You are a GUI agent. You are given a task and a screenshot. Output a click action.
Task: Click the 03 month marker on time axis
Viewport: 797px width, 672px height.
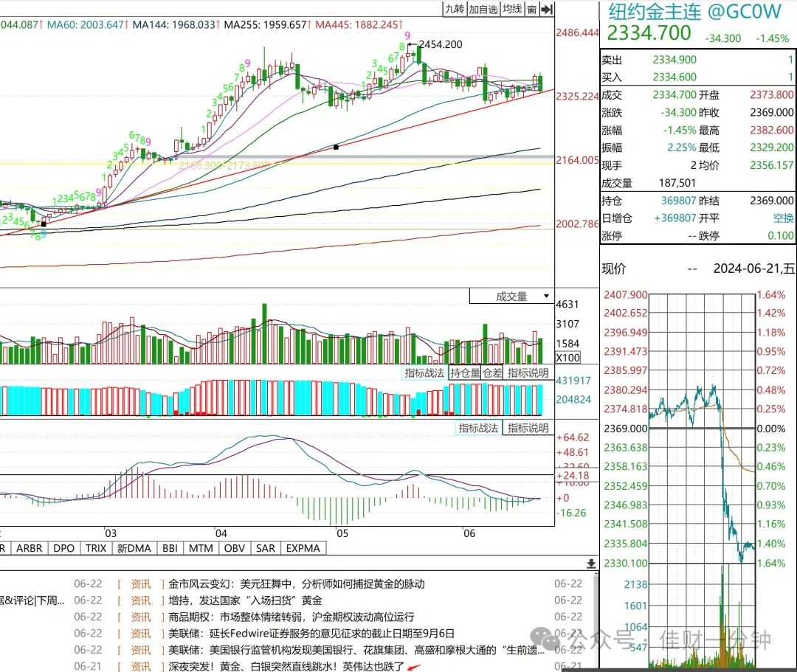tap(110, 533)
